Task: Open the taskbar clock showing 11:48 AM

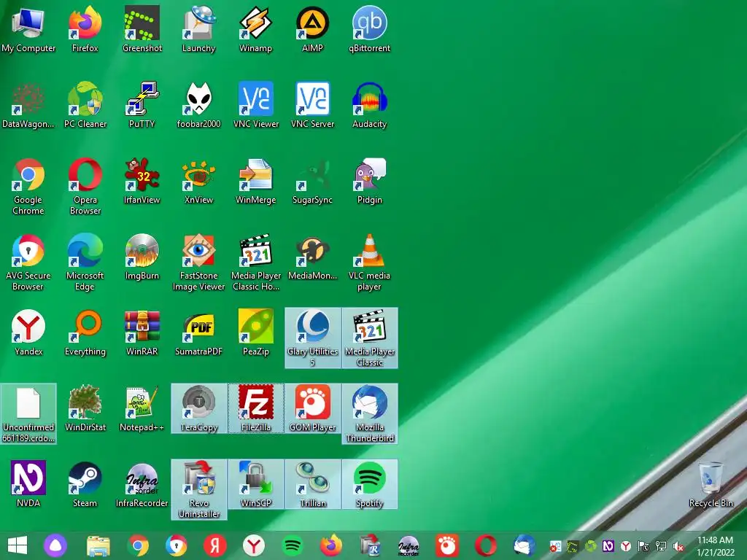Action: 715,546
